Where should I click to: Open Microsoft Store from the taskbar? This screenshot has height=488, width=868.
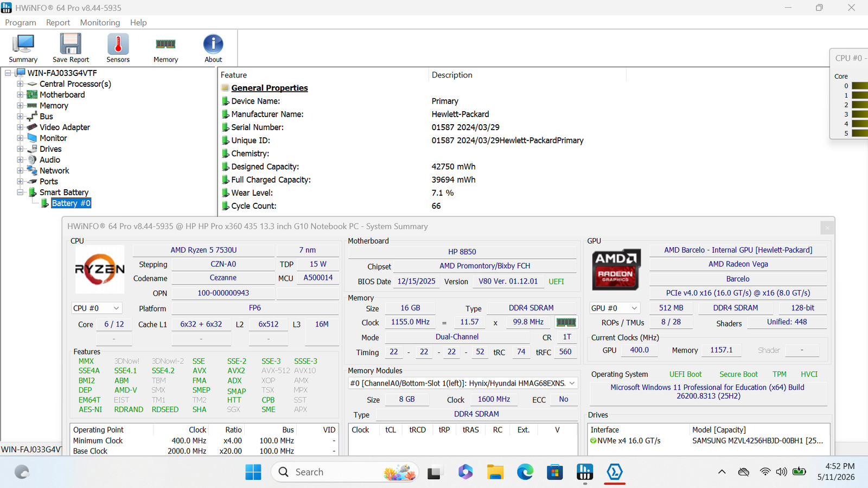pos(554,472)
